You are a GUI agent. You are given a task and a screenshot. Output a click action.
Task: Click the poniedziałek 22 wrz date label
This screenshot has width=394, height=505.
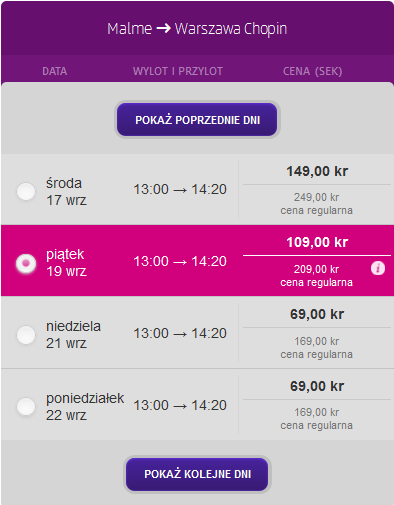click(85, 407)
